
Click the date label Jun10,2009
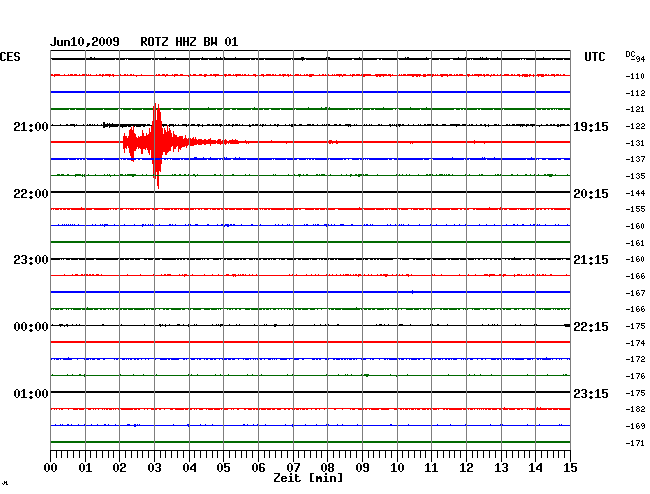(85, 42)
